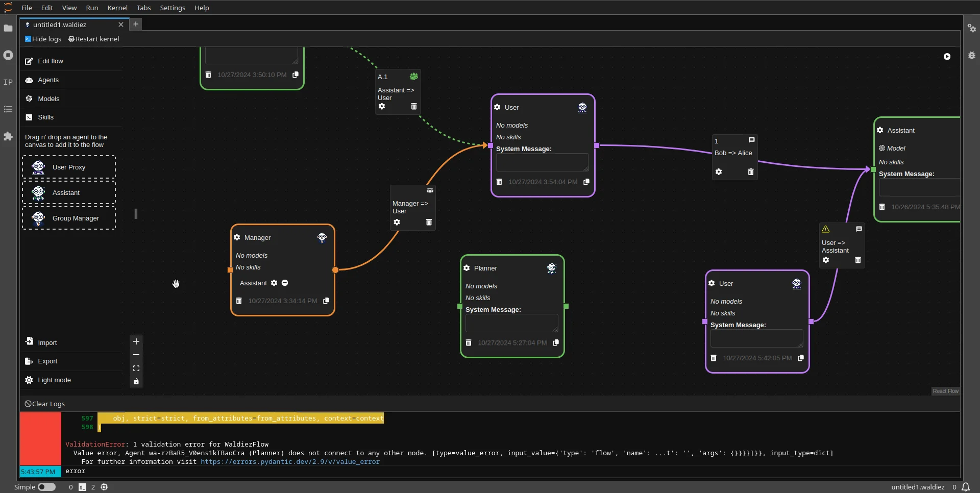Expand the Models section in sidebar
This screenshot has width=980, height=493.
click(x=48, y=99)
